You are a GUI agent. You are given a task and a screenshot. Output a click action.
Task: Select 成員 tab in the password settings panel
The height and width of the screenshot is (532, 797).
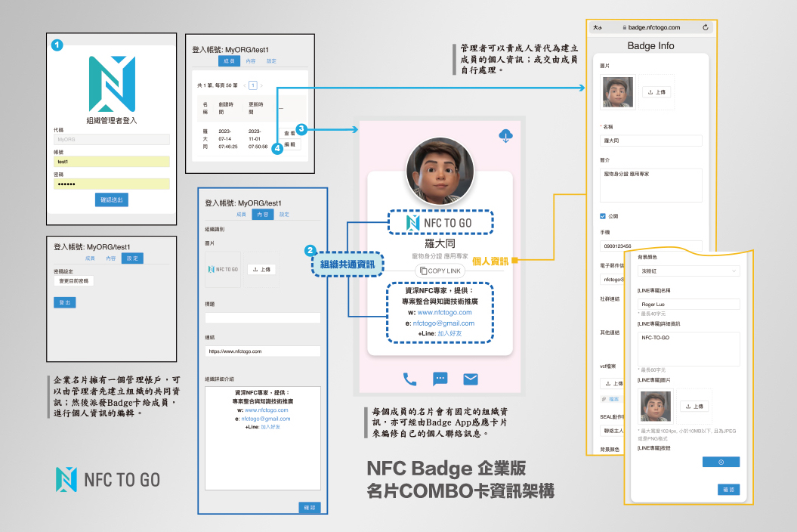point(90,258)
